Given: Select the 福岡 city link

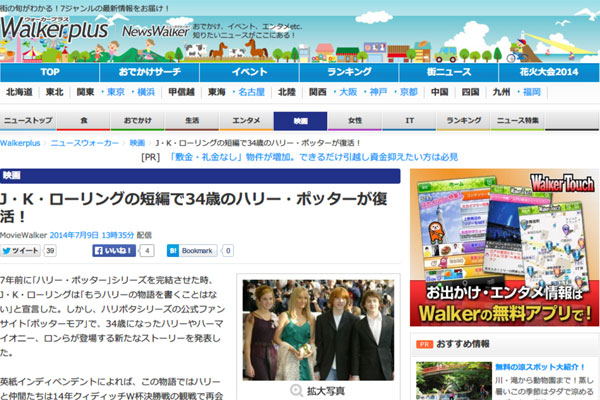Looking at the screenshot, I should coord(532,92).
